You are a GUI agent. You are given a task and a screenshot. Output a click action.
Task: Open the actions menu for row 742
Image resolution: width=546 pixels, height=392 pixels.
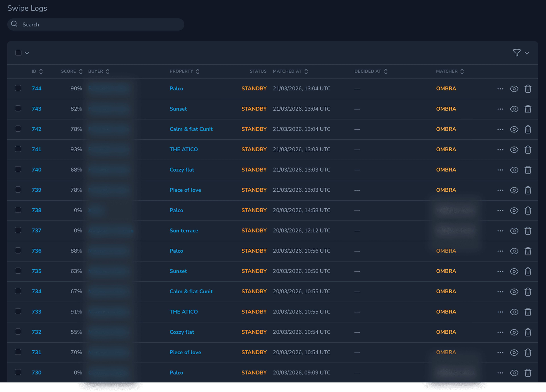[500, 129]
